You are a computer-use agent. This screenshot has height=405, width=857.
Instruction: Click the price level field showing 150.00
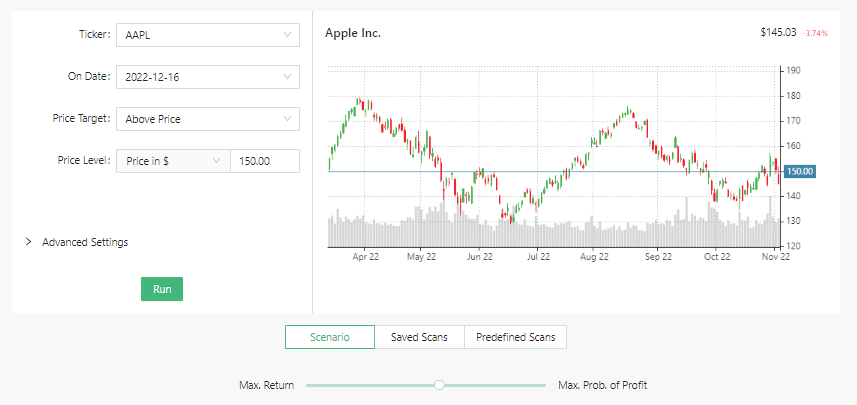pyautogui.click(x=265, y=161)
